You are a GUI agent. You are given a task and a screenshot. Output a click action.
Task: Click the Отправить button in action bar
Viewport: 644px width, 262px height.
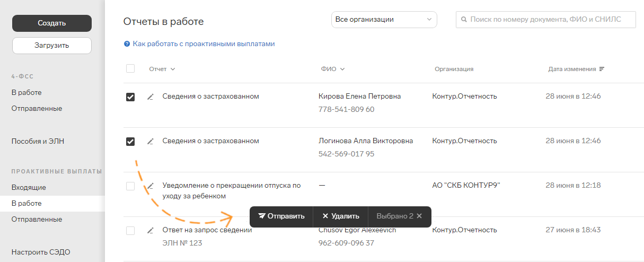(281, 216)
